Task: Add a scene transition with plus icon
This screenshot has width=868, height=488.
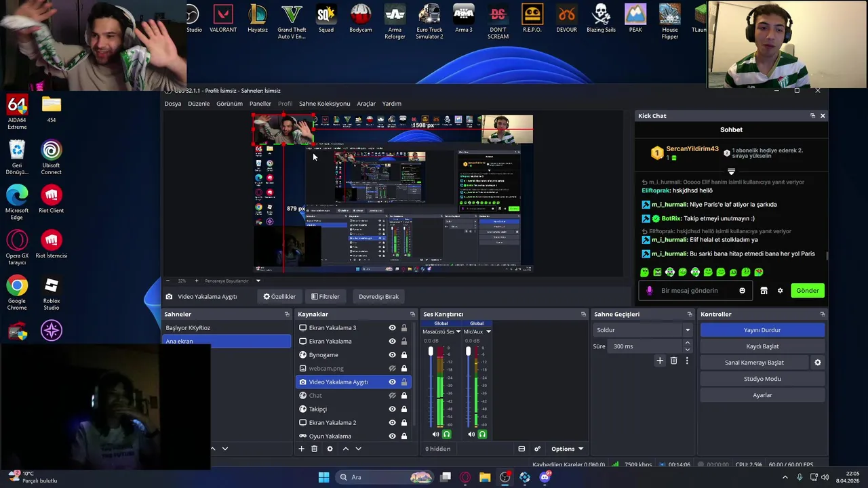Action: (660, 361)
